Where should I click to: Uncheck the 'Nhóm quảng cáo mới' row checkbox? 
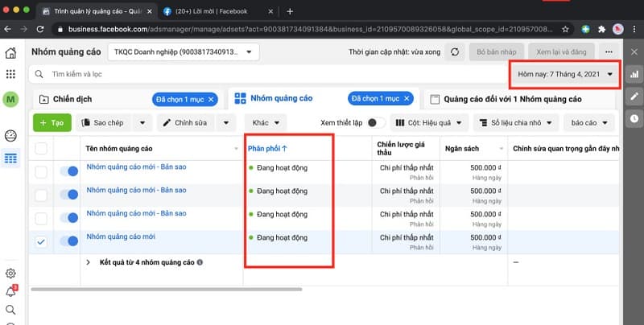coord(41,241)
